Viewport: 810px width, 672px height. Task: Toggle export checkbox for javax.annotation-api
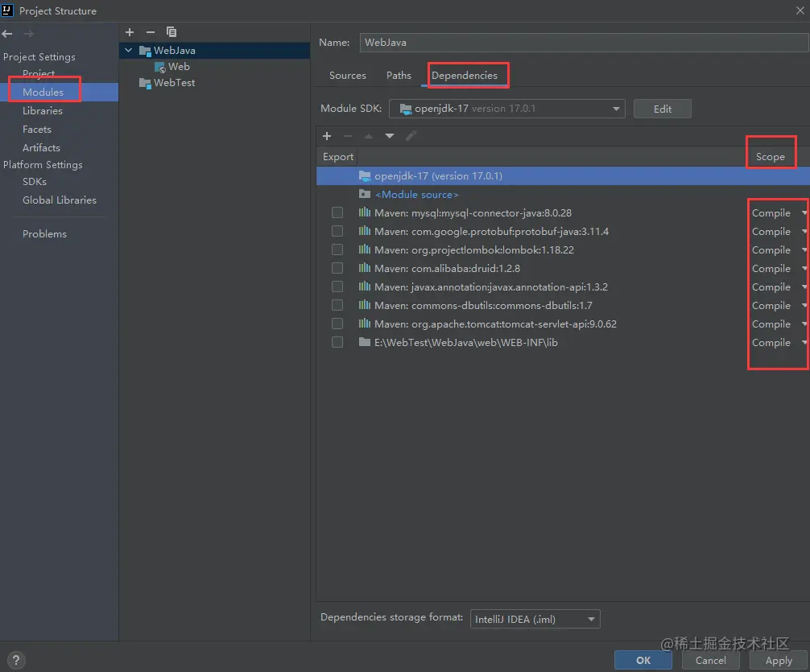(x=337, y=287)
